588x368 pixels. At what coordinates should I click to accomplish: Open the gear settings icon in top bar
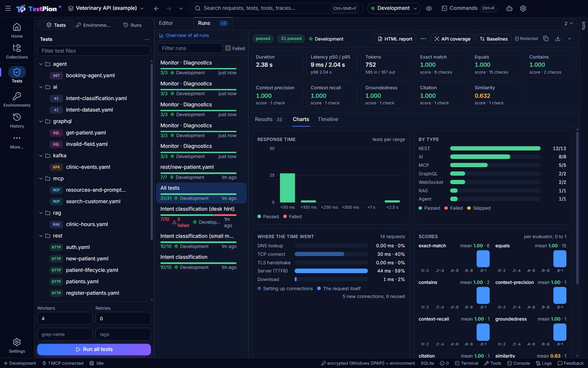click(x=523, y=8)
